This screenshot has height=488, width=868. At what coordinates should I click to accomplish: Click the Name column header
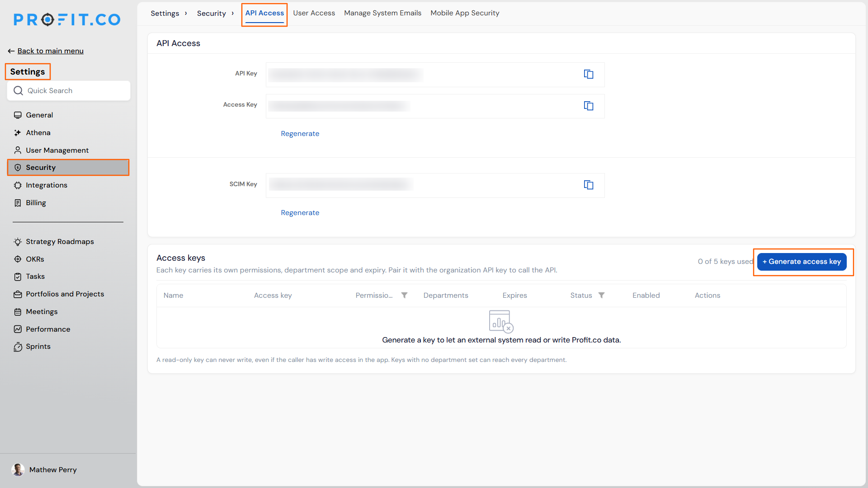[173, 296]
